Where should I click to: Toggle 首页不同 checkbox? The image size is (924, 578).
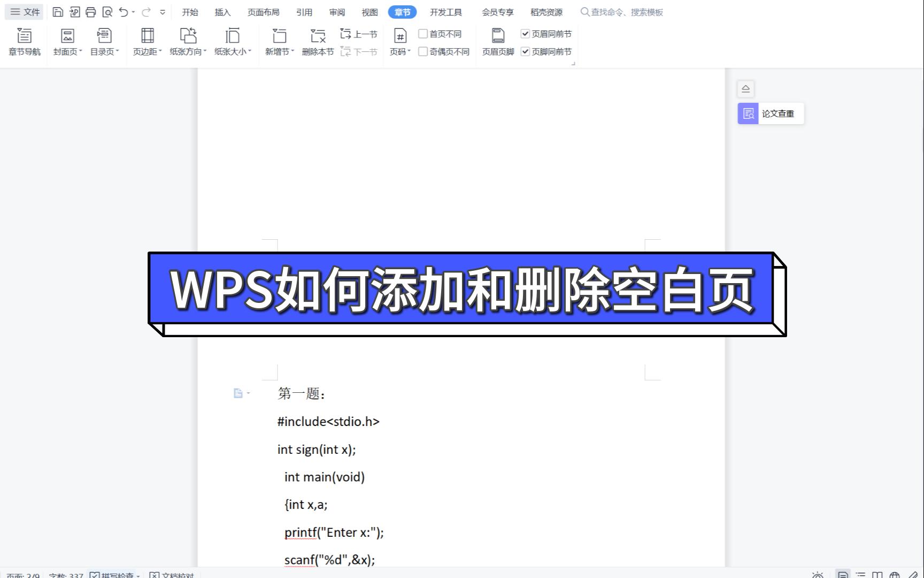coord(423,34)
